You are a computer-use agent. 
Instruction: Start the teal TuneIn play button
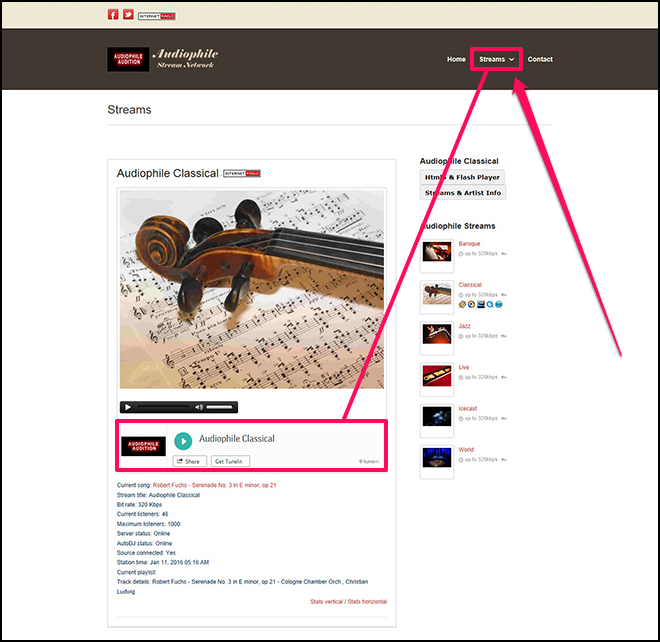(183, 441)
